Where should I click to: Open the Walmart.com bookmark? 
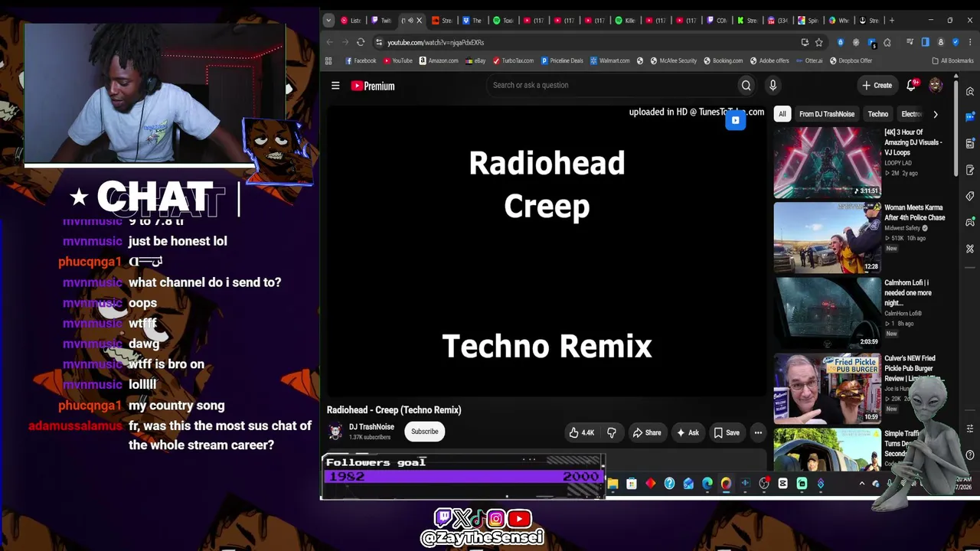click(x=609, y=60)
